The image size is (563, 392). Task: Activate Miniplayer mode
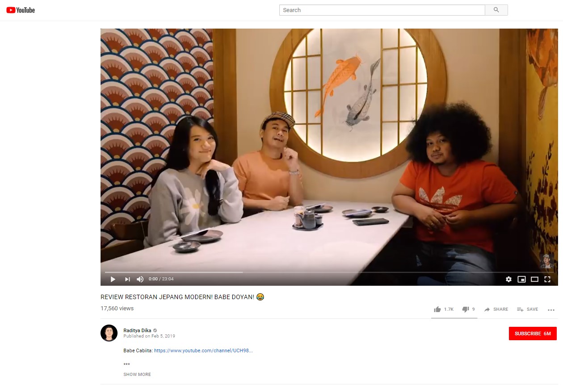(521, 279)
